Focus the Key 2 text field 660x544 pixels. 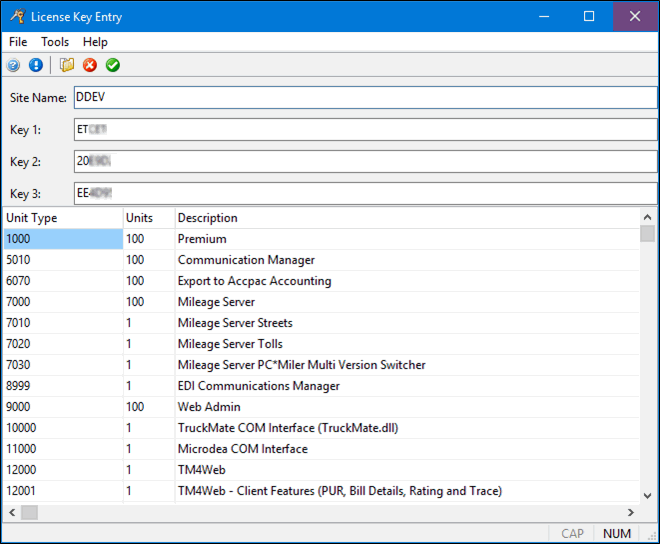364,161
